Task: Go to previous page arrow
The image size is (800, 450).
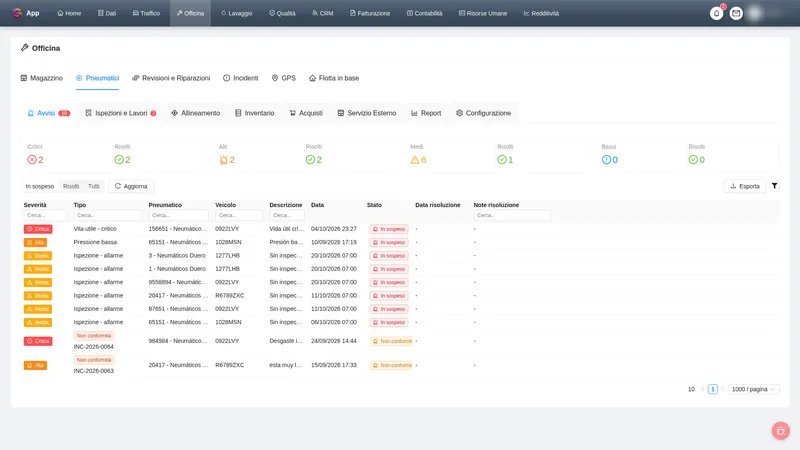Action: pos(703,389)
